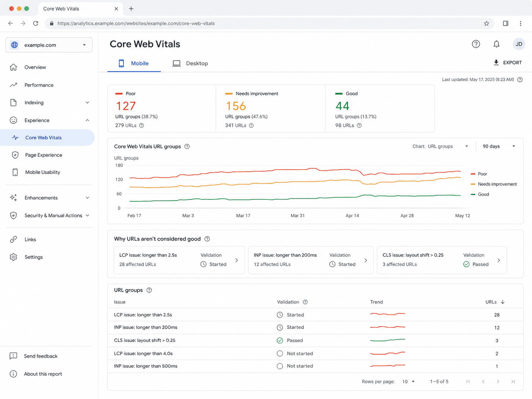Click the info icon next to 279 URLs

(x=141, y=125)
